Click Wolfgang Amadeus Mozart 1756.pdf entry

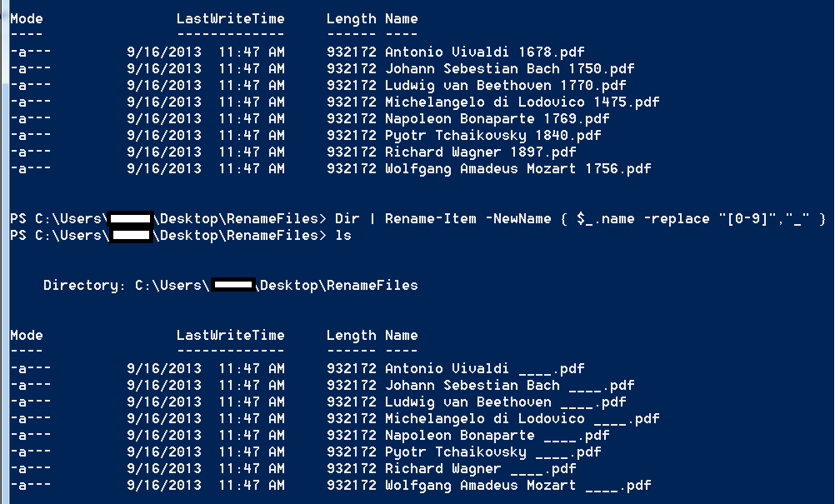[x=517, y=169]
